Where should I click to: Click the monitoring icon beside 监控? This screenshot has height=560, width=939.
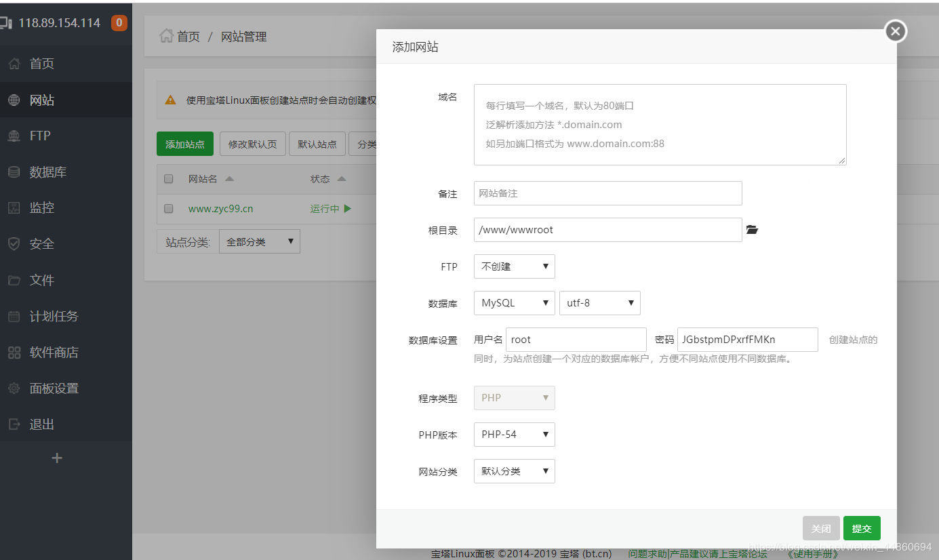point(14,208)
